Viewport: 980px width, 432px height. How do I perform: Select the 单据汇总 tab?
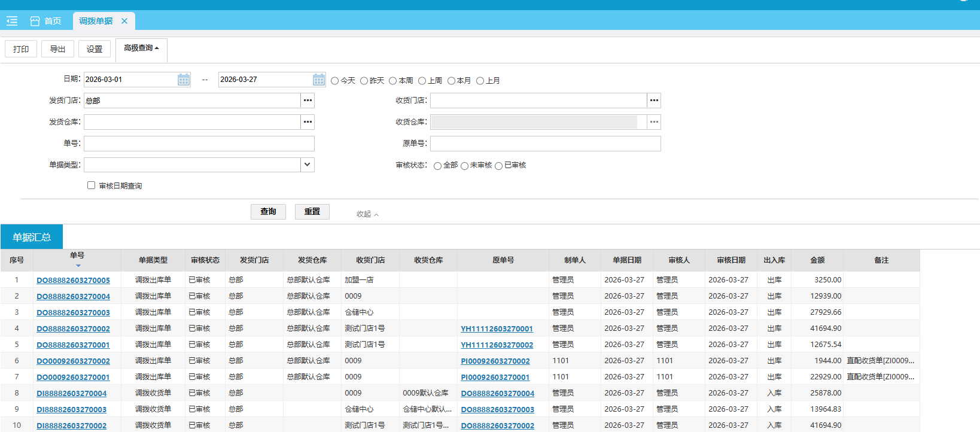[x=32, y=238]
